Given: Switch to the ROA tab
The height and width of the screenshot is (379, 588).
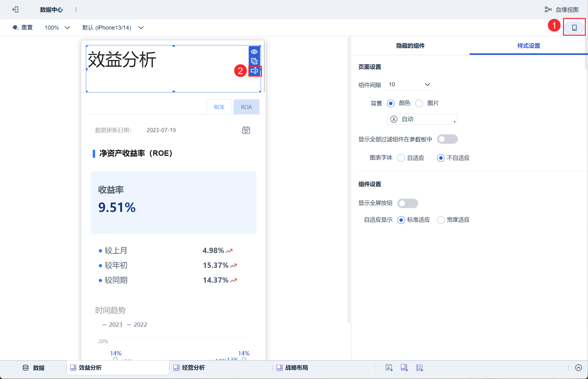Looking at the screenshot, I should click(246, 107).
